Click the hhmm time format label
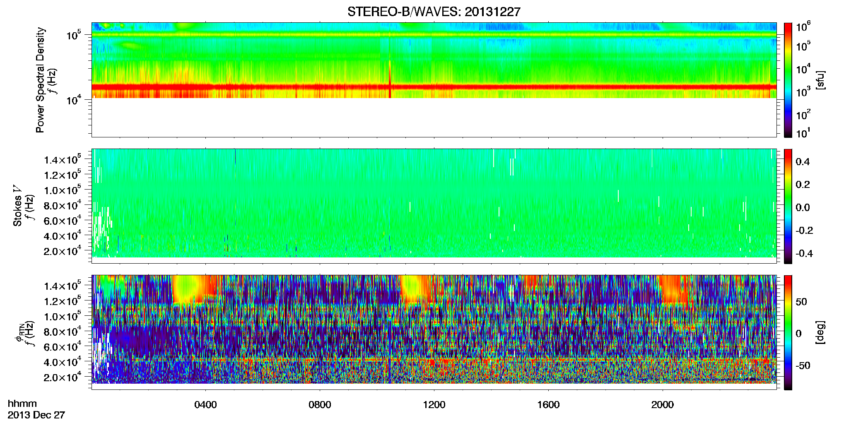 coord(22,404)
